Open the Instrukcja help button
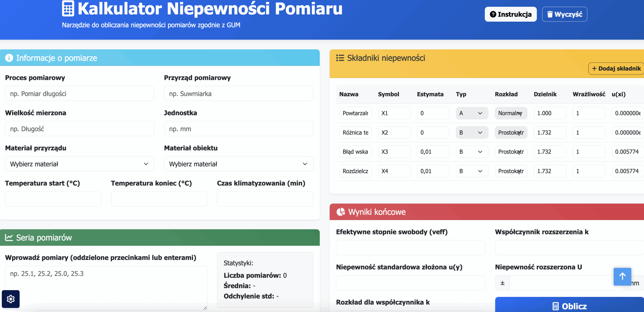Viewport: 644px width, 312px height. [x=510, y=14]
